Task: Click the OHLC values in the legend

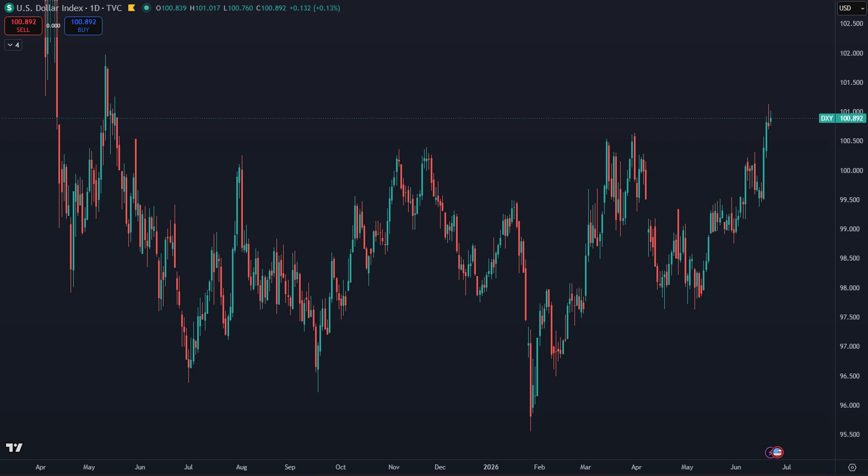Action: [x=248, y=8]
